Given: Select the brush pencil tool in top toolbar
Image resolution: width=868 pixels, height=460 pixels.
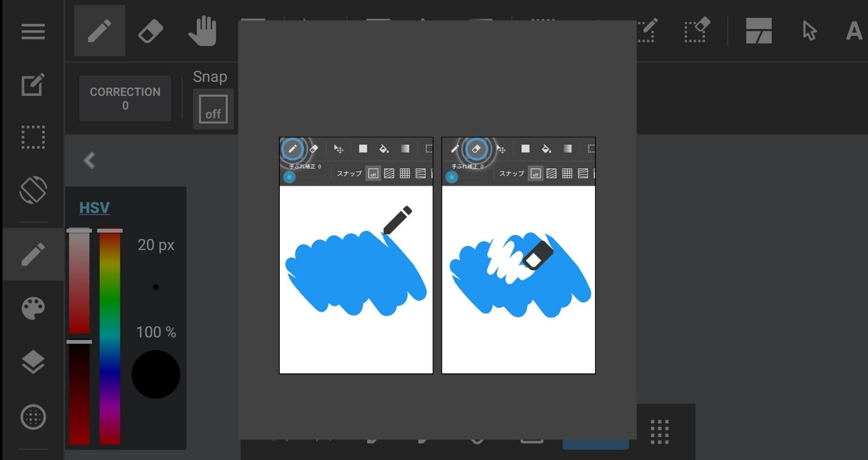Looking at the screenshot, I should tap(99, 31).
